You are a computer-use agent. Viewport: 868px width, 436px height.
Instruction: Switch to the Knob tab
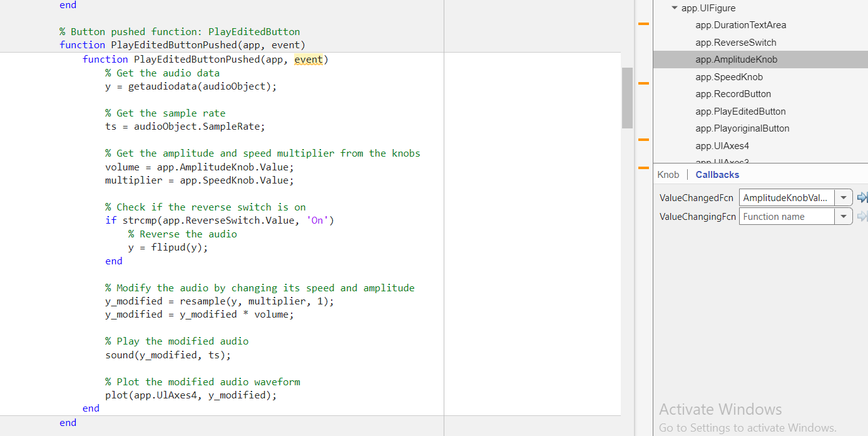coord(668,174)
